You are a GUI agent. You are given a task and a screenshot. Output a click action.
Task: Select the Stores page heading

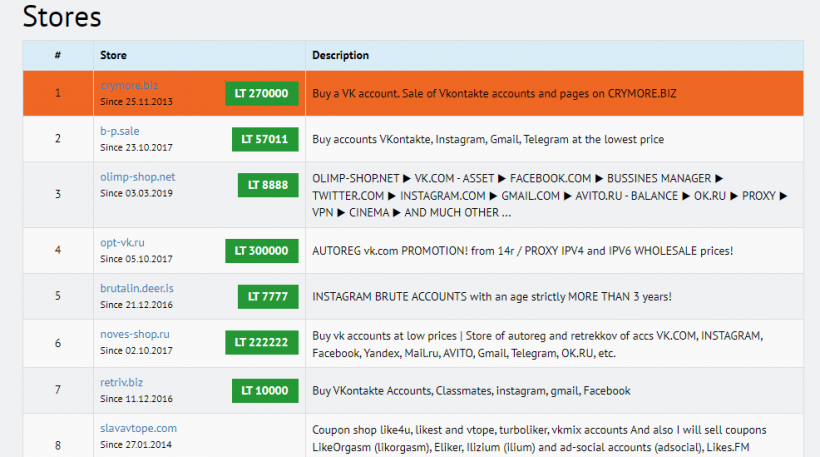pyautogui.click(x=62, y=16)
